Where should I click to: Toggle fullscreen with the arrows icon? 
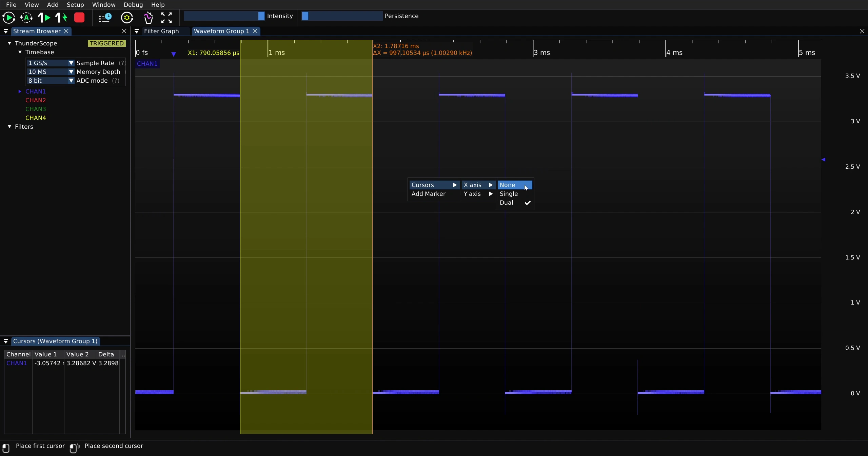166,18
